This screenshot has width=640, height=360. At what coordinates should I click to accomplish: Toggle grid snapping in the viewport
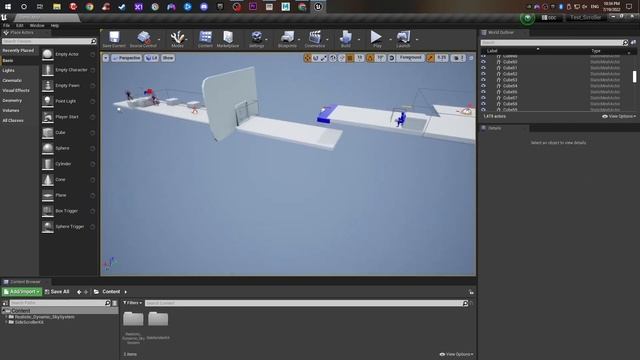[x=350, y=58]
